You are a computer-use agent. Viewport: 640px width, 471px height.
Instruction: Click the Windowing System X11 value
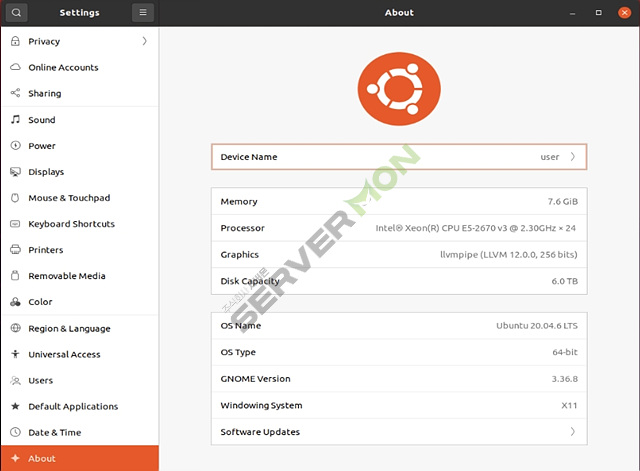[x=569, y=405]
